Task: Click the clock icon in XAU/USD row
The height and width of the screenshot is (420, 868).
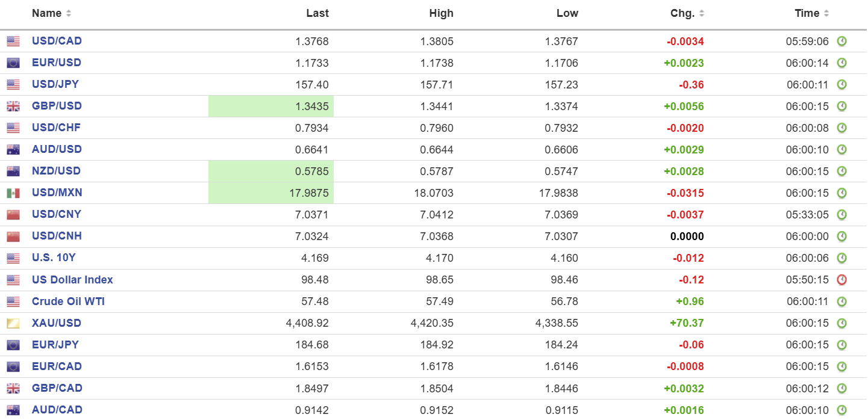Action: click(841, 323)
